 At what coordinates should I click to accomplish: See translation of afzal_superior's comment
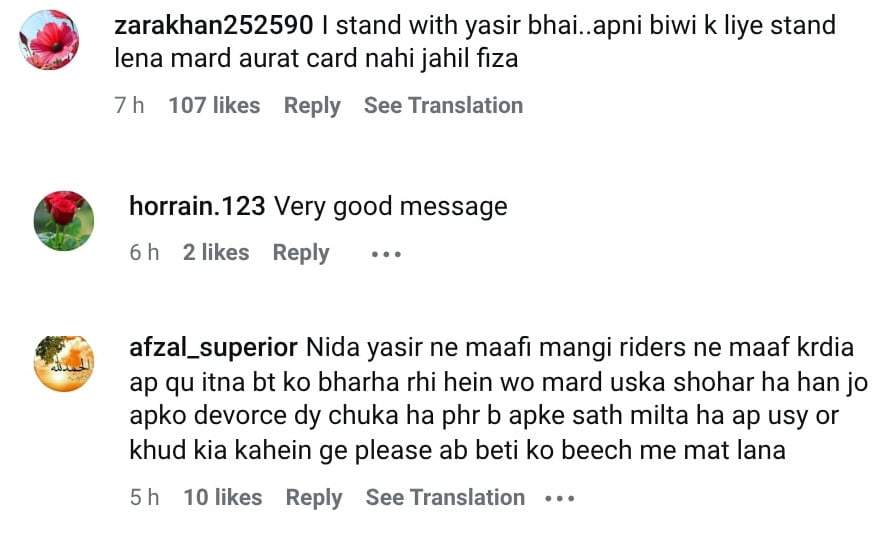click(x=445, y=497)
